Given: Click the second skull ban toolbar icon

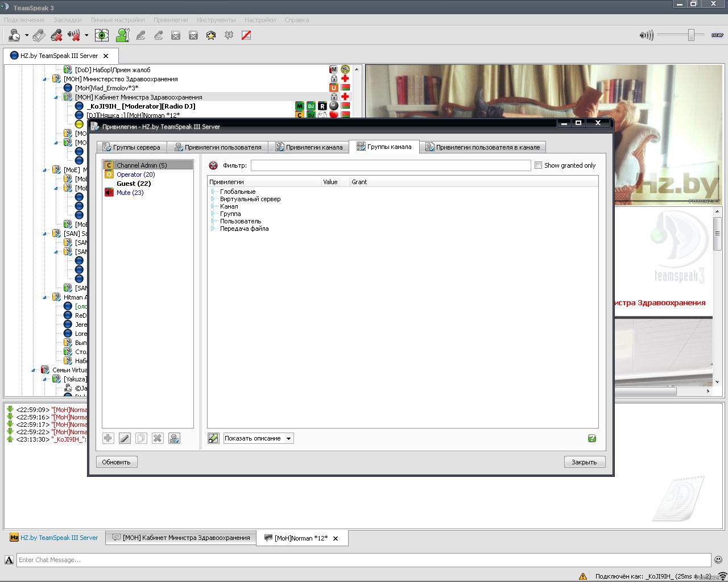Looking at the screenshot, I should [193, 35].
